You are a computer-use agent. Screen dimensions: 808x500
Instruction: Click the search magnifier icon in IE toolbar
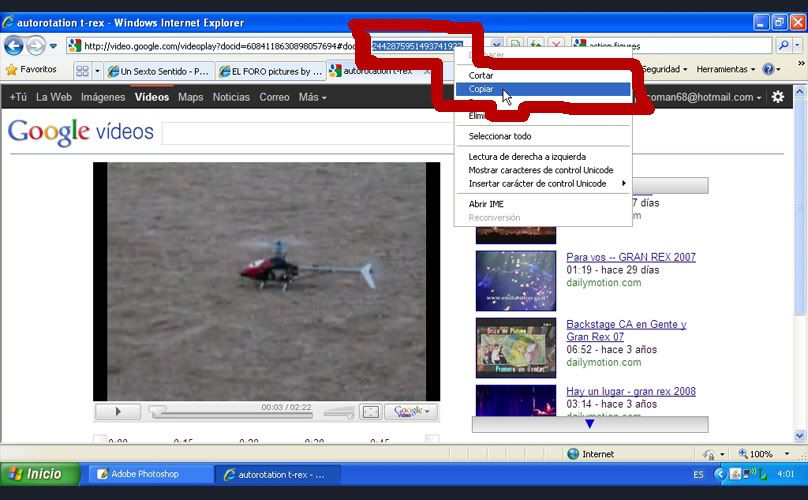point(784,45)
